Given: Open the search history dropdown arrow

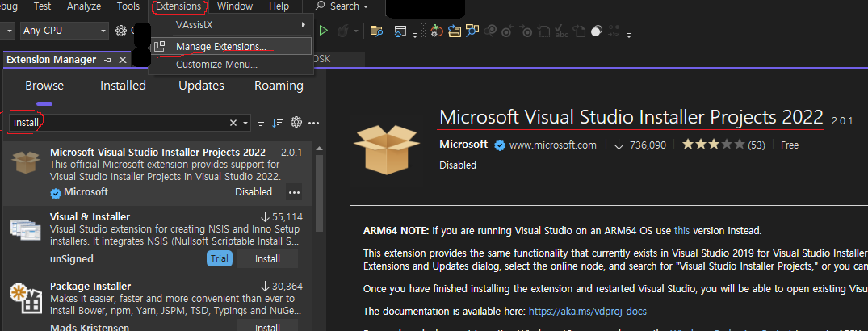Looking at the screenshot, I should (x=245, y=123).
